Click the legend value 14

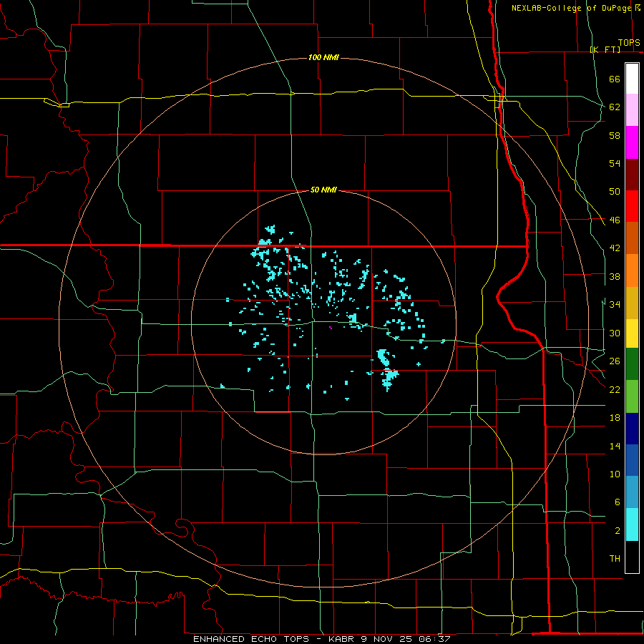(615, 446)
